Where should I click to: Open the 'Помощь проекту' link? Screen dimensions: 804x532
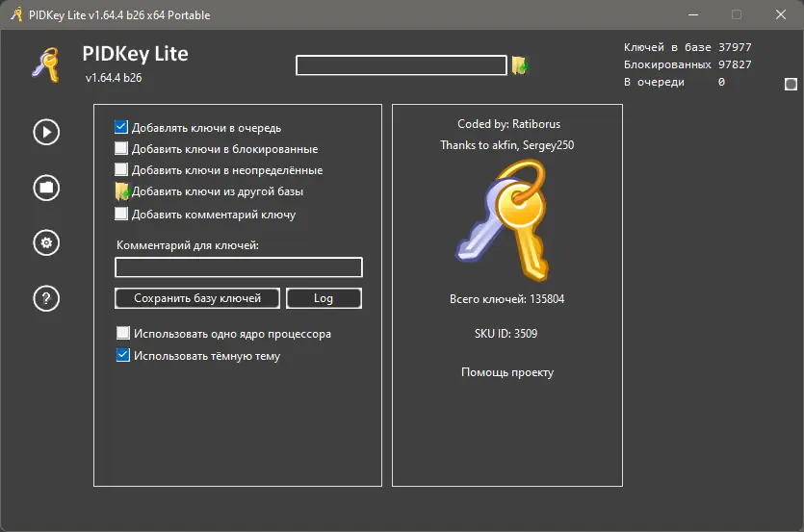[x=507, y=372]
